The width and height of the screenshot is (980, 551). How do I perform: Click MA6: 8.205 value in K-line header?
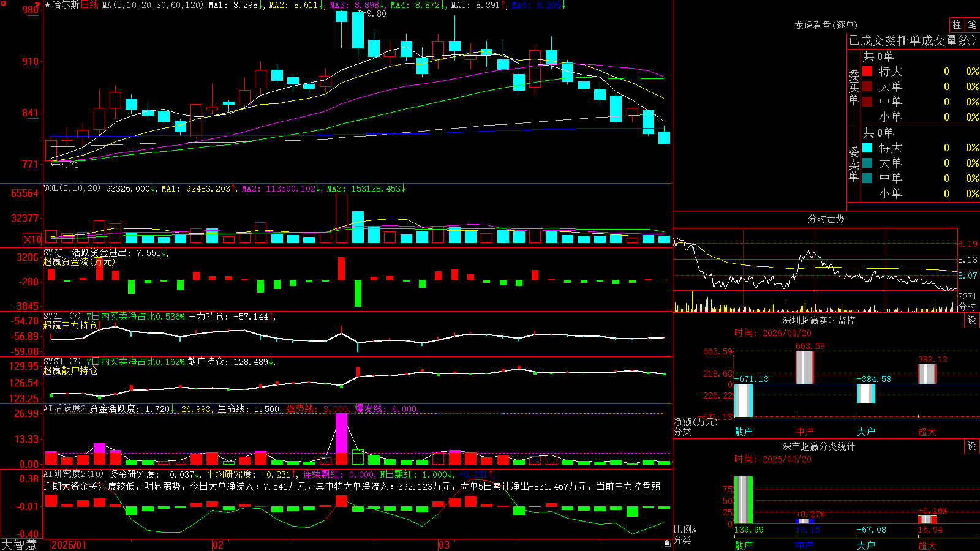tap(539, 5)
